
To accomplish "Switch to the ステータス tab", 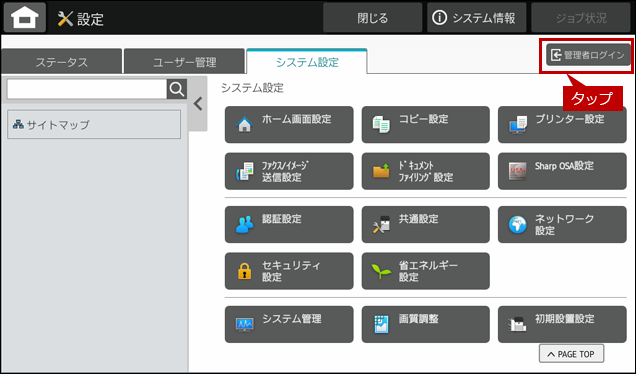I will pyautogui.click(x=62, y=62).
